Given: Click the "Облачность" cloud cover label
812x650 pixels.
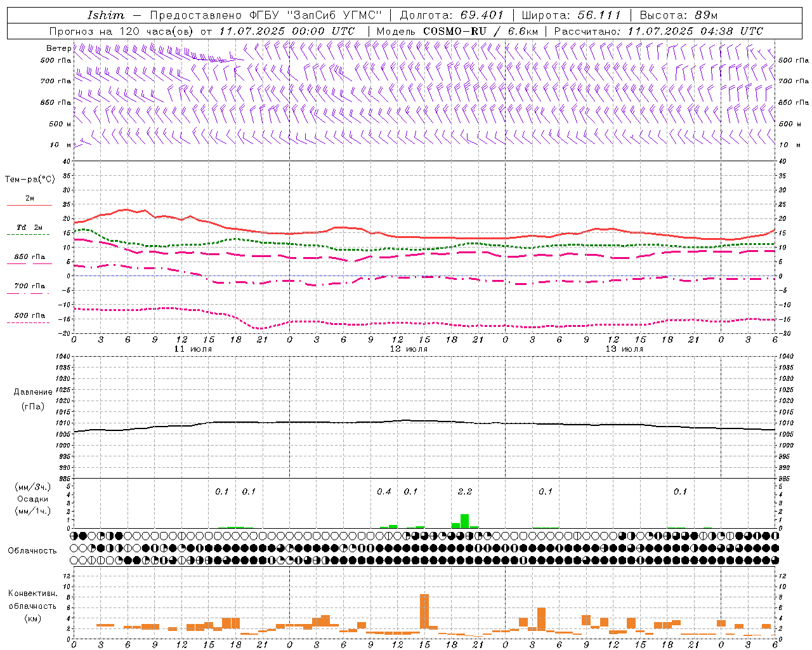Looking at the screenshot, I should point(32,550).
